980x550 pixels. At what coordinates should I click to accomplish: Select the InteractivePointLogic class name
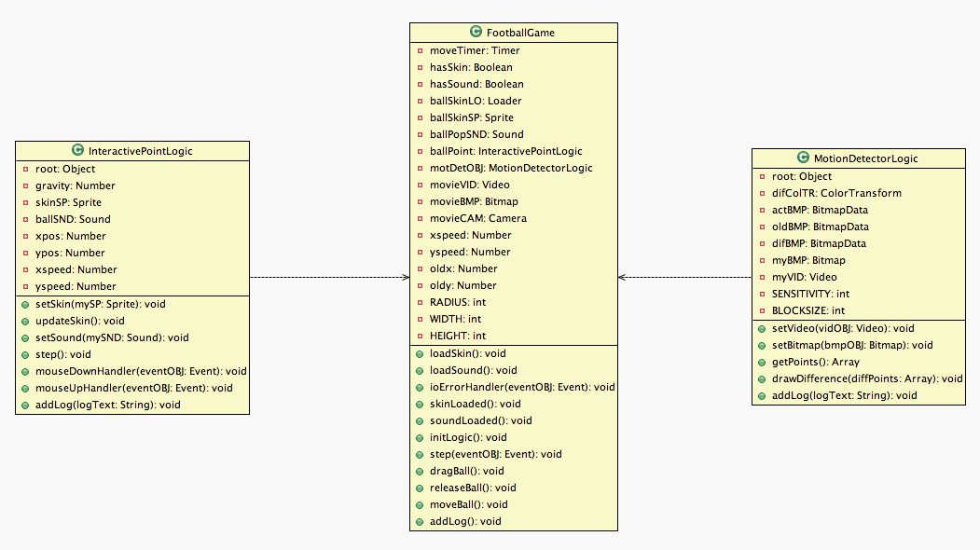(140, 151)
